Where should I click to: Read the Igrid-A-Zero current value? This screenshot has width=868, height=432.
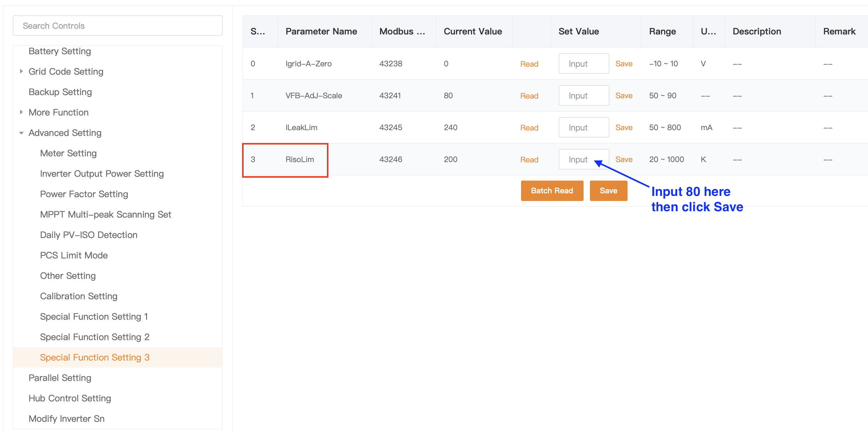point(529,64)
